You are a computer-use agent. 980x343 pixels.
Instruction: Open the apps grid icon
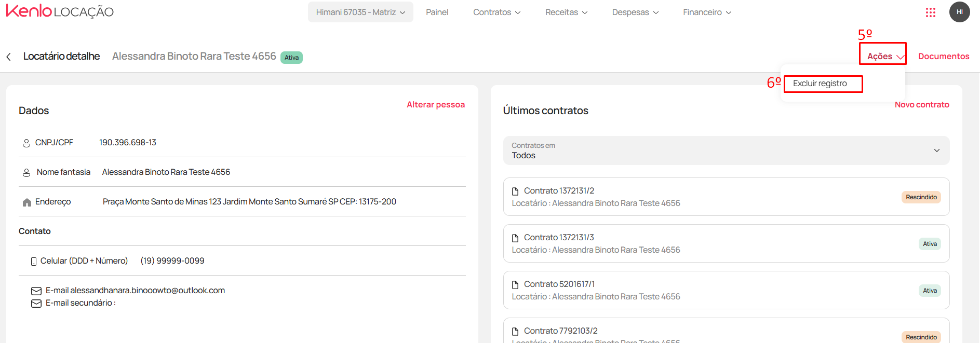tap(931, 12)
